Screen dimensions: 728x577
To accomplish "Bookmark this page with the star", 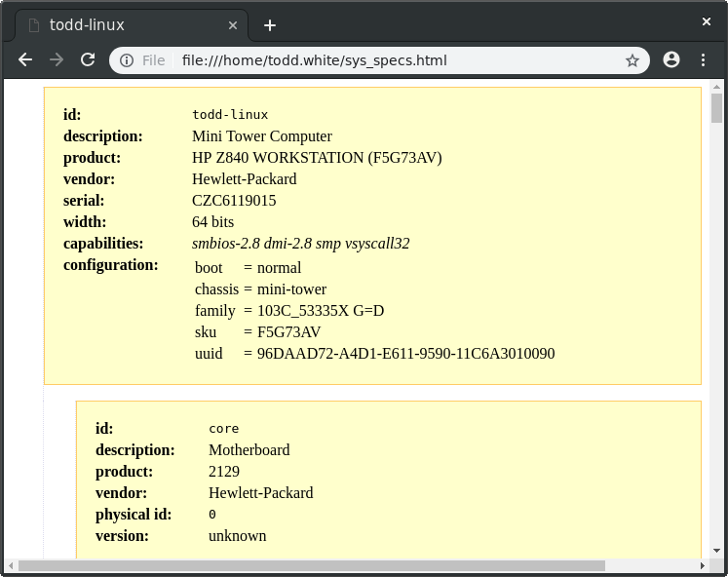I will (x=632, y=60).
